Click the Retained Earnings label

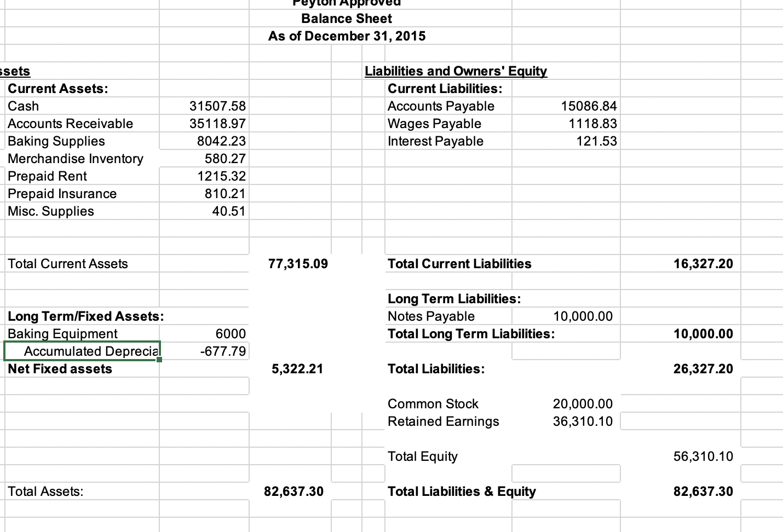(444, 421)
